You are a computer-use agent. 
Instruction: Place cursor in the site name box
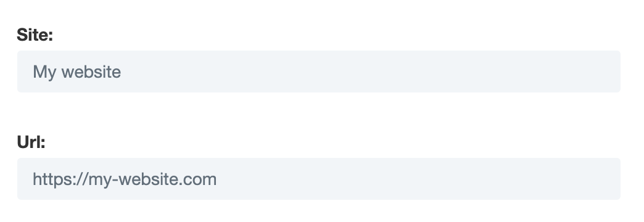pos(319,72)
